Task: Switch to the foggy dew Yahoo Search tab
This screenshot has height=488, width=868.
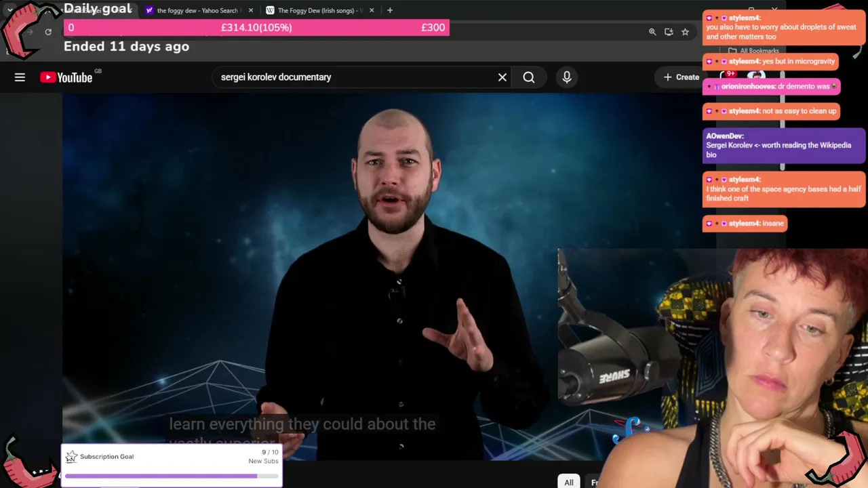Action: 197,10
